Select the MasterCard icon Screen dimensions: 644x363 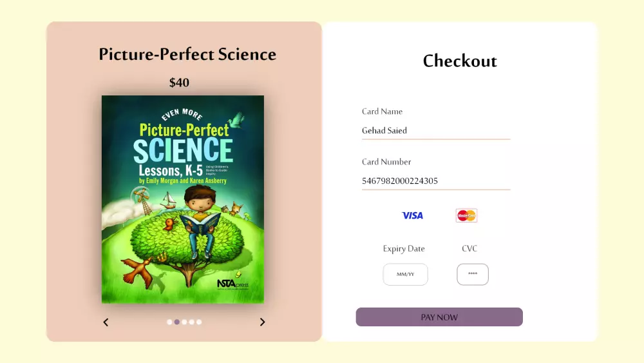pyautogui.click(x=466, y=215)
